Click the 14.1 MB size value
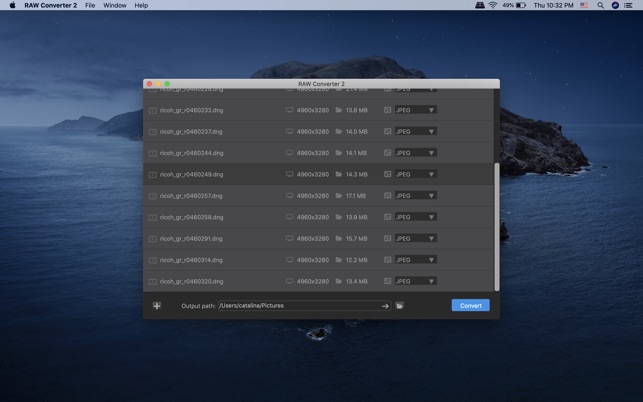643x402 pixels. (356, 153)
